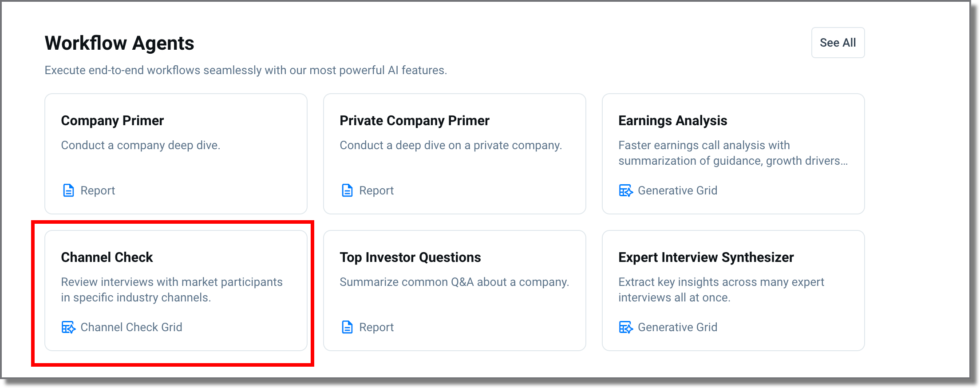Open the Company Primer card title

[x=112, y=121]
